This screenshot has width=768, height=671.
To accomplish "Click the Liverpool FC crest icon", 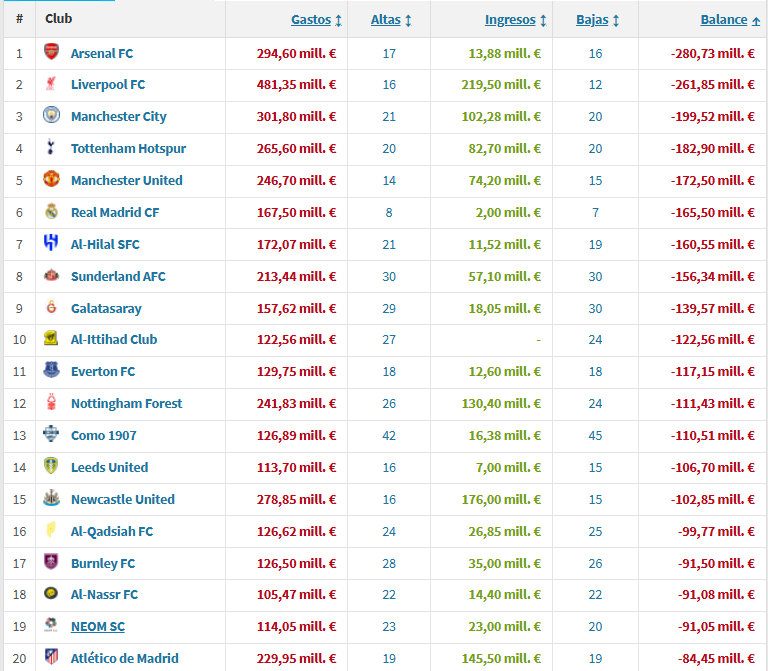I will pyautogui.click(x=51, y=83).
